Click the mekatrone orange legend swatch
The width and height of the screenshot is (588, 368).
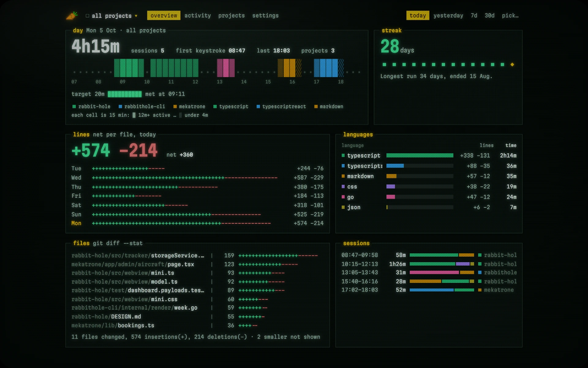(x=175, y=106)
